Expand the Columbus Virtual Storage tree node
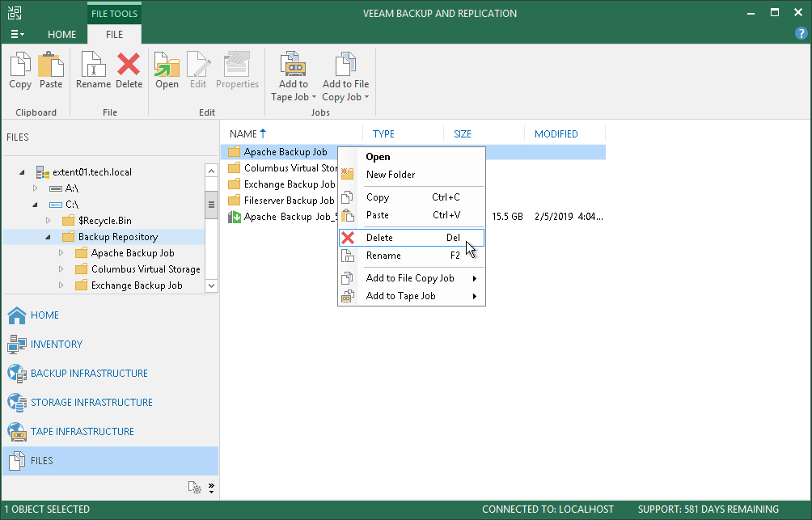Viewport: 812px width, 520px height. (x=61, y=268)
